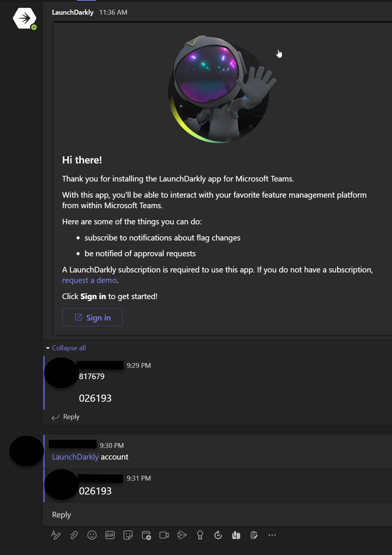Click the Sign in button
Image resolution: width=392 pixels, height=555 pixels.
click(92, 317)
